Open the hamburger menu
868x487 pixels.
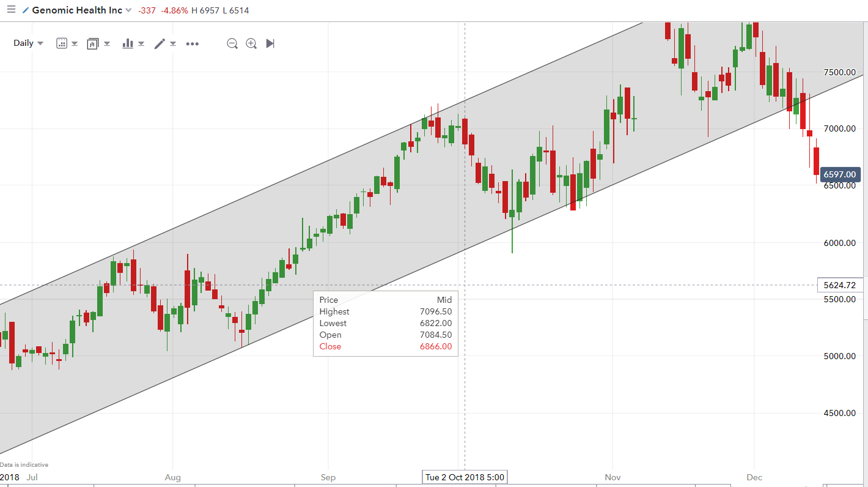[x=11, y=10]
